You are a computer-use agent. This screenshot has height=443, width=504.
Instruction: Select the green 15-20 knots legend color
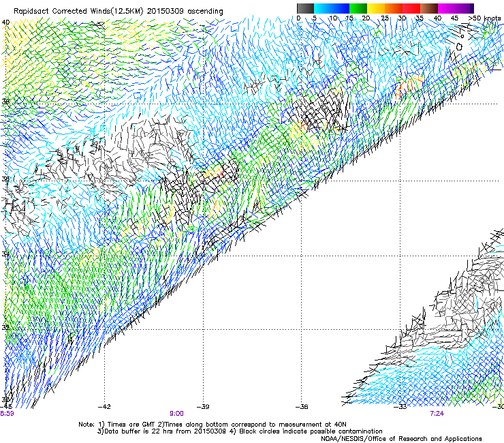[x=358, y=8]
